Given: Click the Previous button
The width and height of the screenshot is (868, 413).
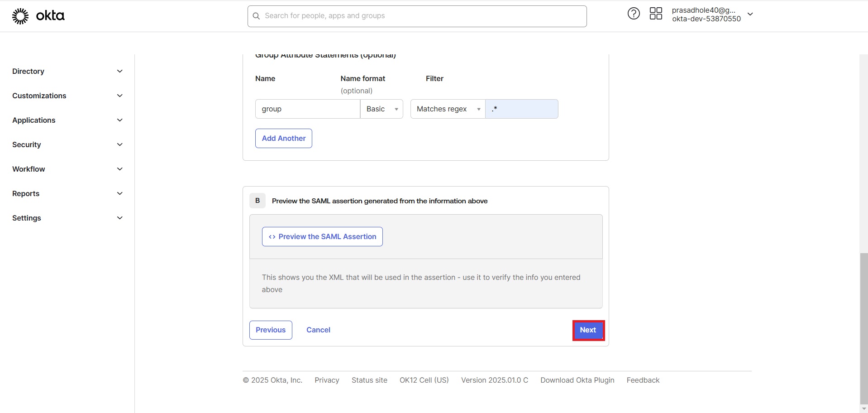Looking at the screenshot, I should (x=270, y=330).
